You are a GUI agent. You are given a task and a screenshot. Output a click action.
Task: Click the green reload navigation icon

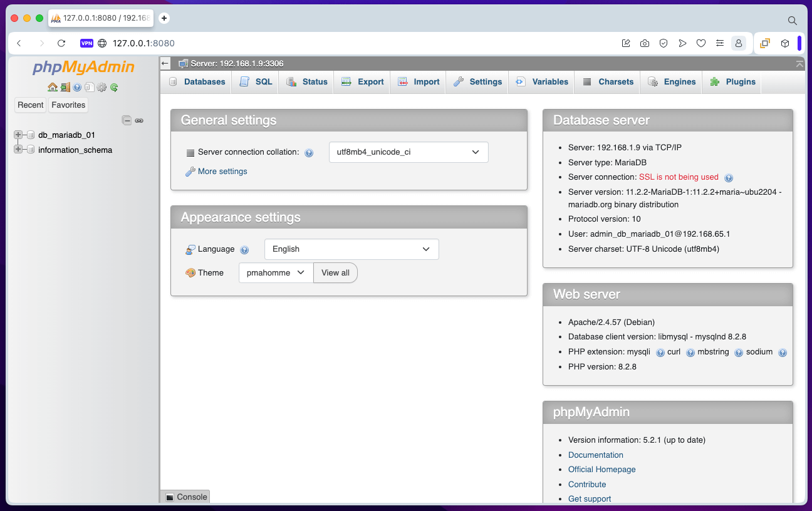click(114, 88)
